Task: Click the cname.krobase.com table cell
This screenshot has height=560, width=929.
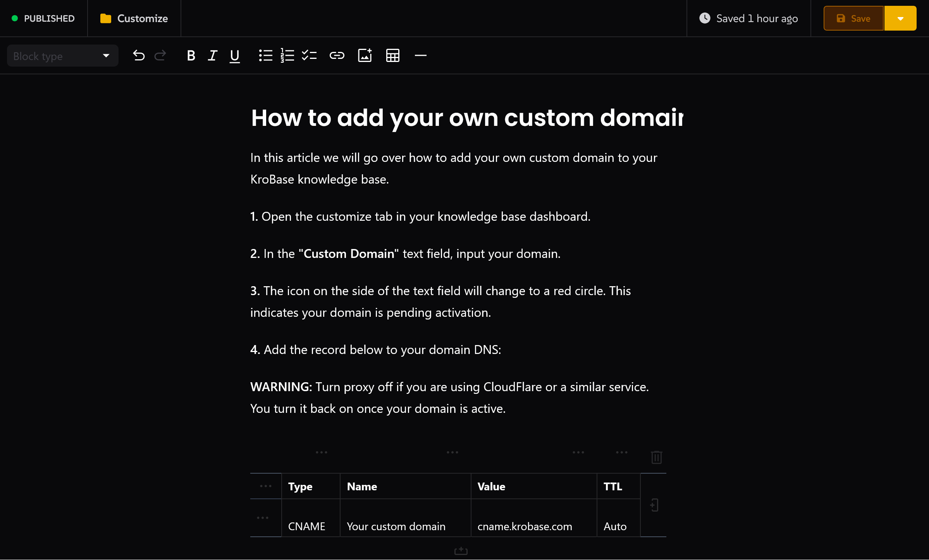Action: coord(525,526)
